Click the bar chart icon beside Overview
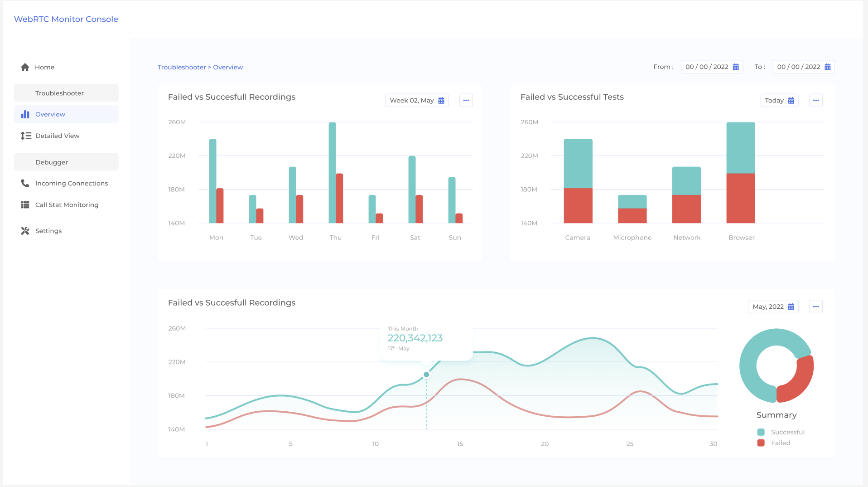Screen dimensions: 868x487 (x=26, y=114)
